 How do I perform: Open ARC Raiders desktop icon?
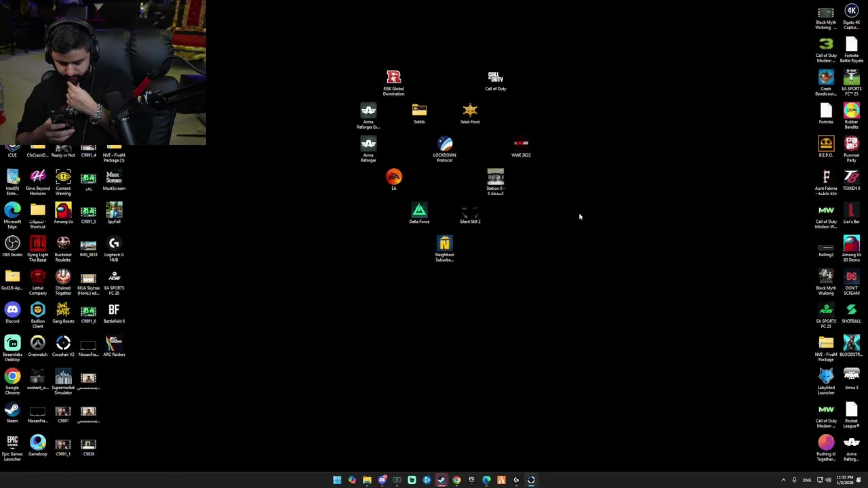point(114,346)
